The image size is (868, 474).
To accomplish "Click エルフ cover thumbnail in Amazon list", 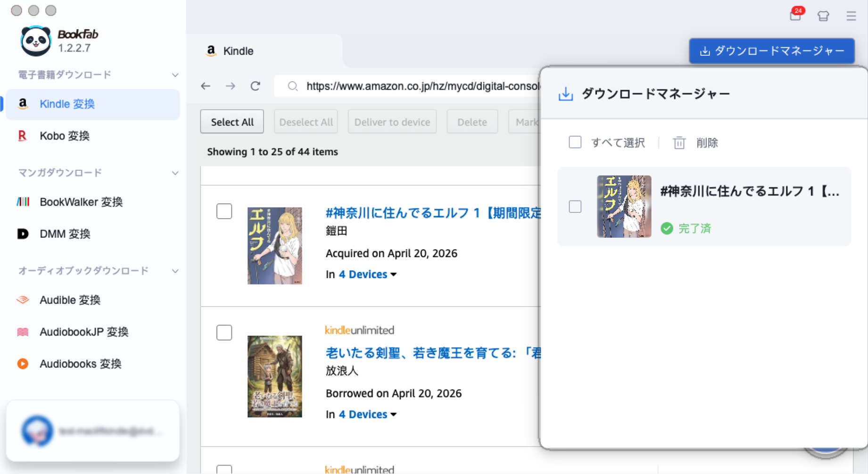I will pyautogui.click(x=275, y=246).
